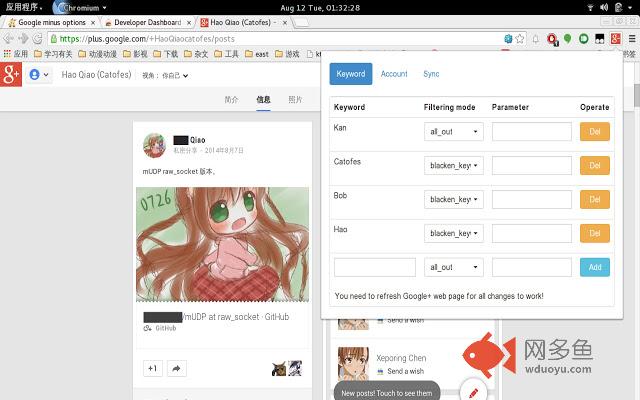Viewport: 640px width, 400px height.
Task: Switch to the Sync tab
Action: click(x=431, y=74)
